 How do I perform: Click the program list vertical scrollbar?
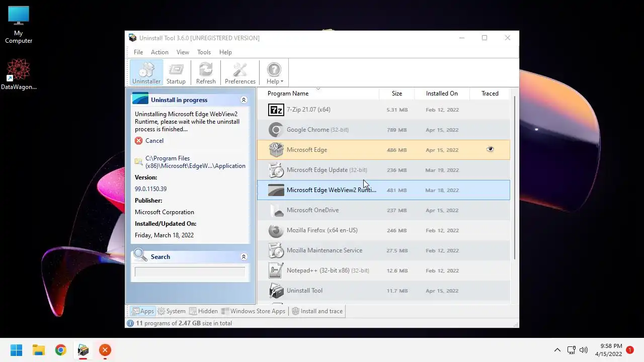point(514,177)
